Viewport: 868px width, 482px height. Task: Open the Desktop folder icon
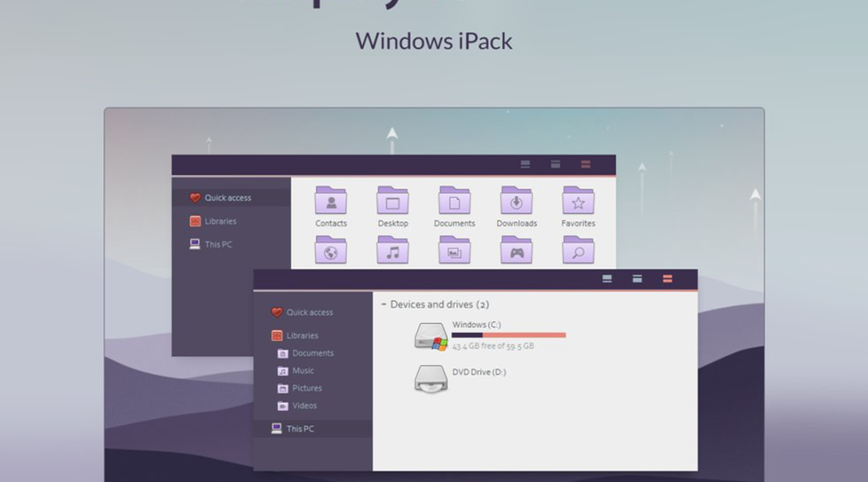pyautogui.click(x=392, y=202)
